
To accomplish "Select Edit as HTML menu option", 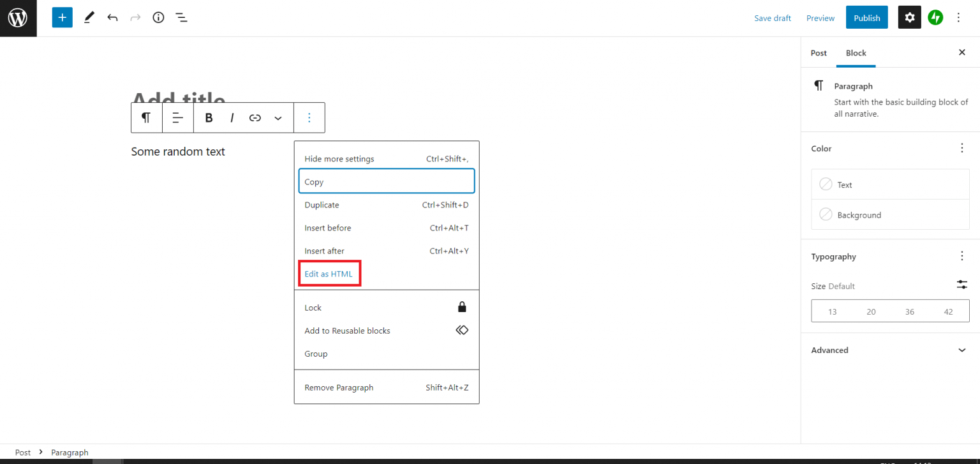I will 329,274.
